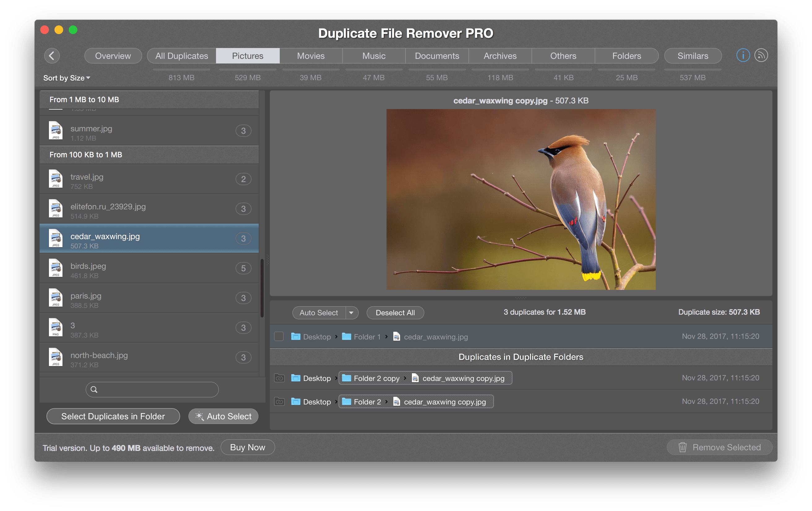Click the RSS feed icon
The width and height of the screenshot is (812, 511).
click(761, 55)
